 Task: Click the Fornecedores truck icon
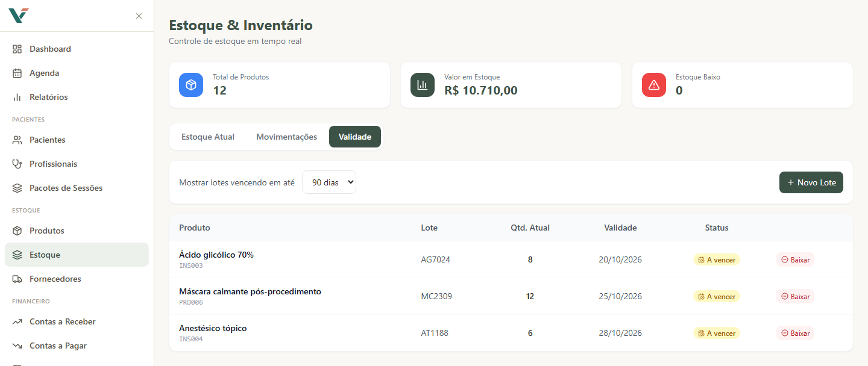(17, 279)
